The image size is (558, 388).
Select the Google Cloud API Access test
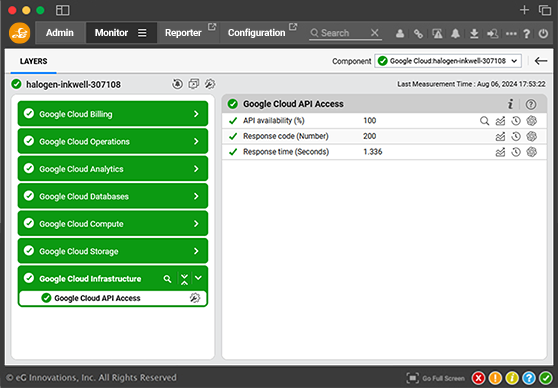point(113,298)
